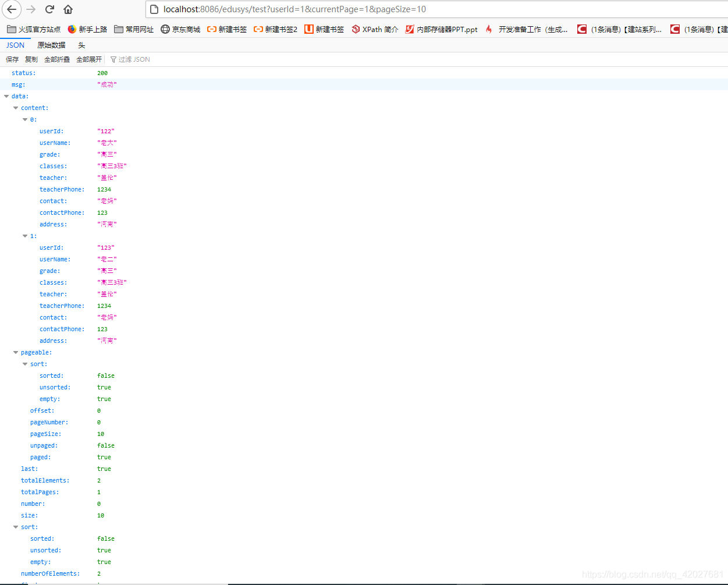The height and width of the screenshot is (585, 728).
Task: Open the 新手上路 Firefox bookmark
Action: [x=88, y=29]
